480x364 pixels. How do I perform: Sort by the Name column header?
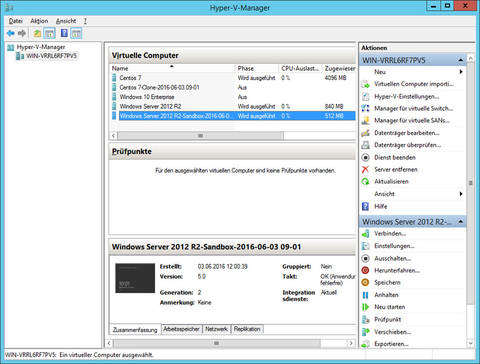coord(173,68)
